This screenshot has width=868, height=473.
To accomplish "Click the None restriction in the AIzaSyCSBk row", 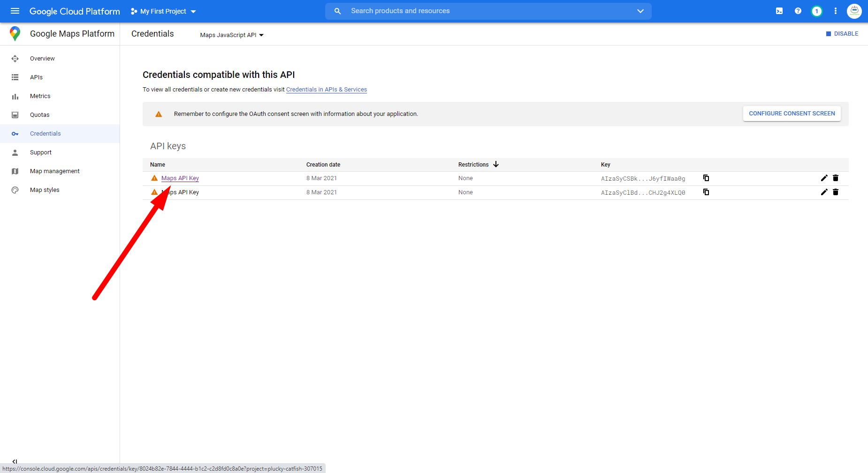I will [465, 178].
